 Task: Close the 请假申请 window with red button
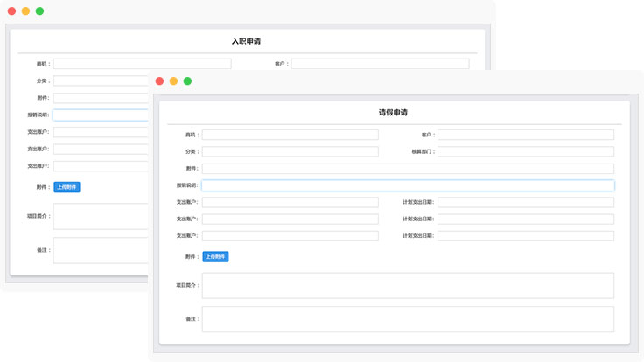click(x=159, y=81)
